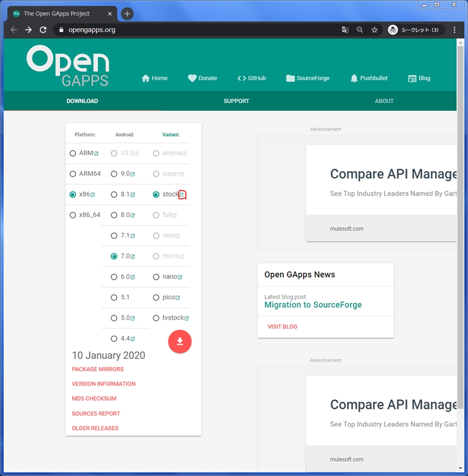Open the info link icon next to x86
This screenshot has height=476, width=468.
[92, 195]
